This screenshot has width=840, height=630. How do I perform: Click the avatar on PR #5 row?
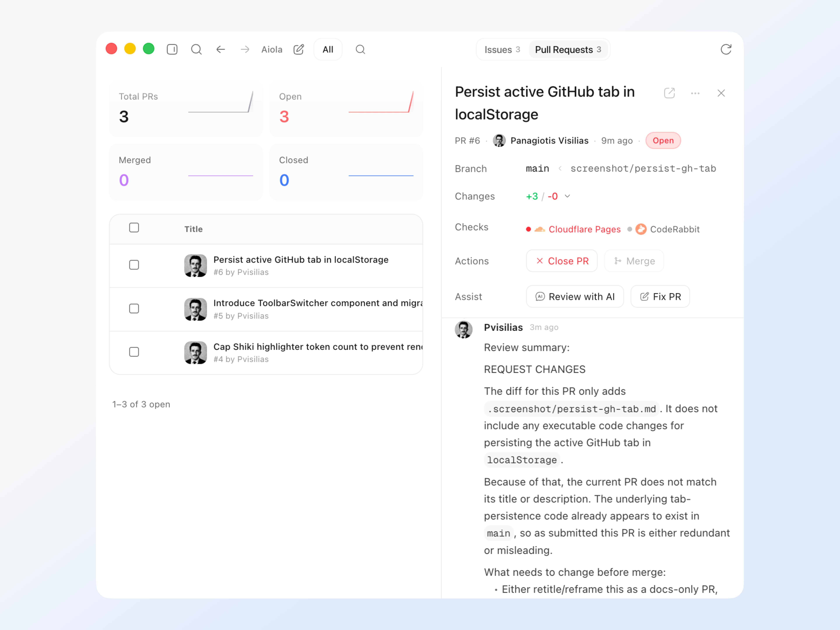tap(196, 309)
